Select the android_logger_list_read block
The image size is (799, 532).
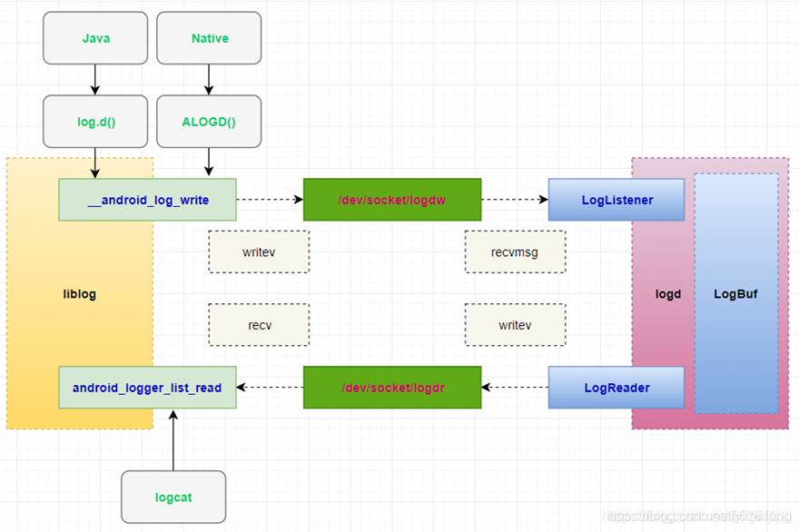click(147, 388)
